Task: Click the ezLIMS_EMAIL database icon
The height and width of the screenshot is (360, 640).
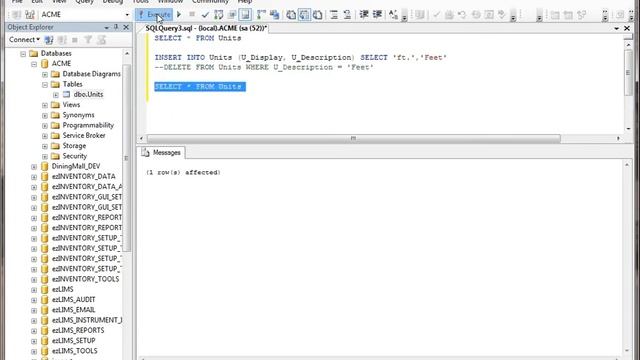Action: (44, 310)
